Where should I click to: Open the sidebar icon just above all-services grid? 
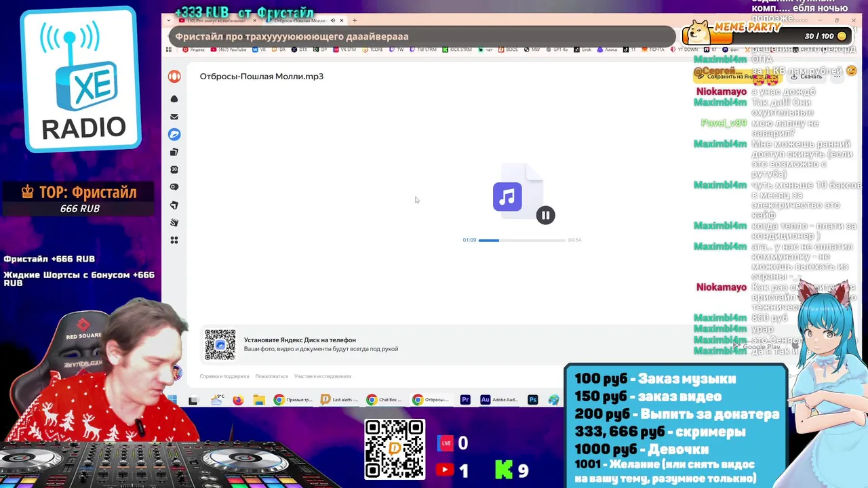coord(174,222)
